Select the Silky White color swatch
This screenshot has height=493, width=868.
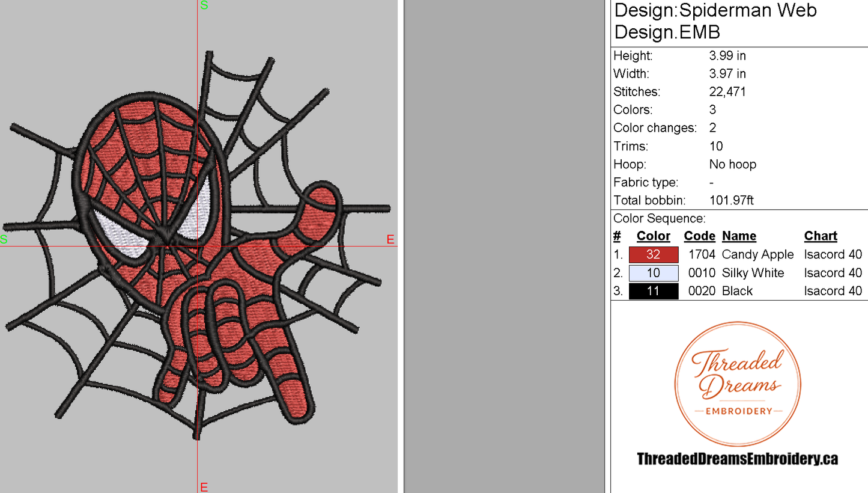pyautogui.click(x=654, y=273)
